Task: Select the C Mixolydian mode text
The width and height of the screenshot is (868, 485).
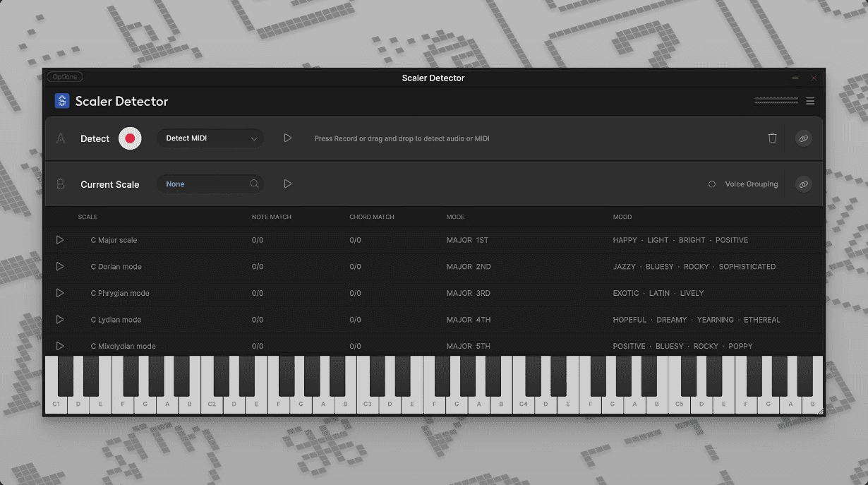Action: click(123, 346)
